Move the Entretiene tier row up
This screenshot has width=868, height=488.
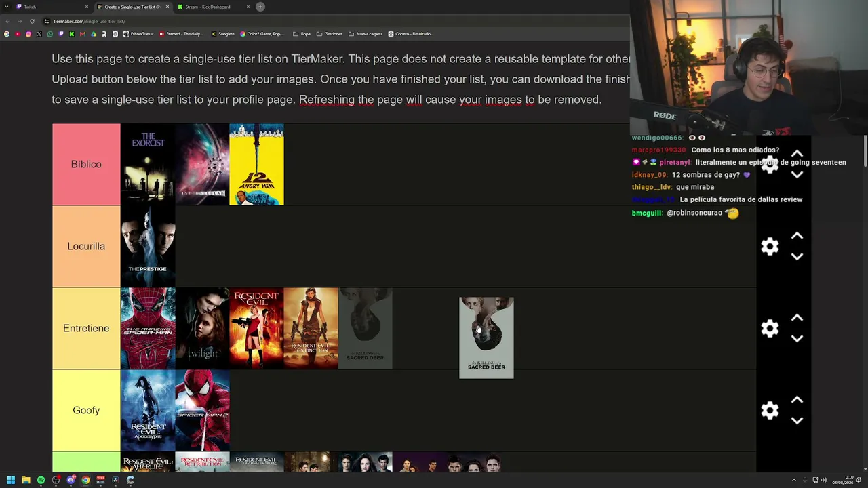point(797,318)
